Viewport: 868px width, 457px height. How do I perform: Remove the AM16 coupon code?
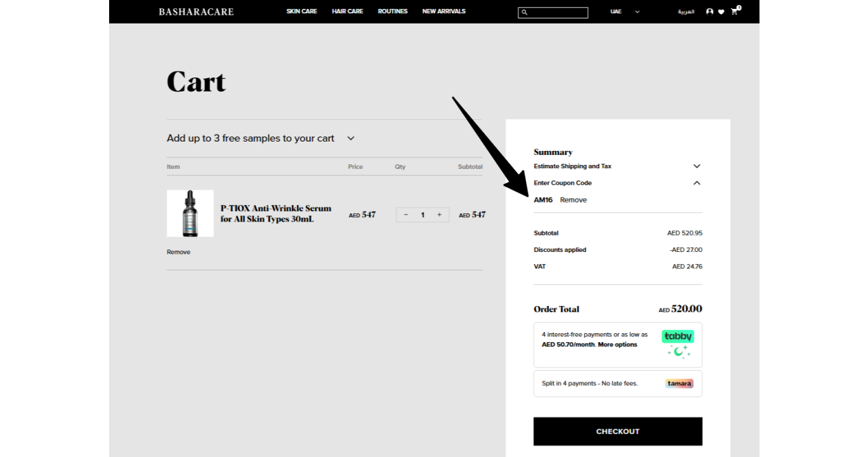tap(573, 200)
